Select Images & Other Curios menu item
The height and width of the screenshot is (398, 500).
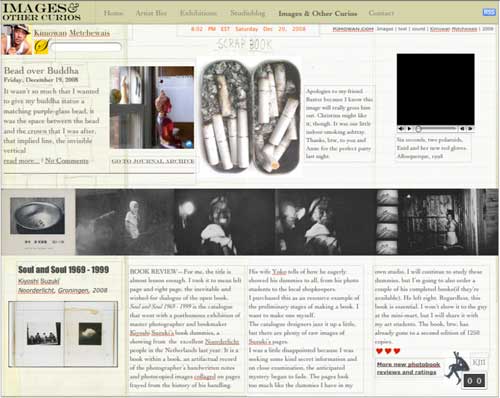pyautogui.click(x=318, y=13)
